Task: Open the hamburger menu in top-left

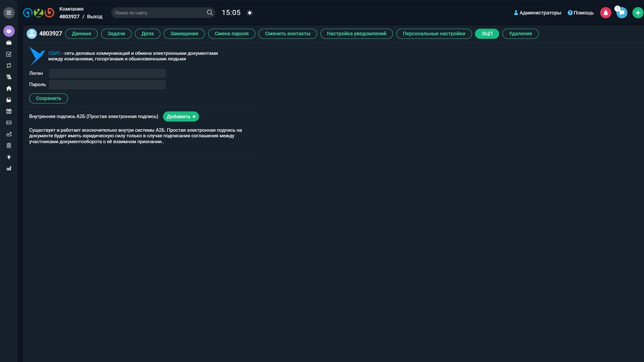Action: click(x=9, y=13)
